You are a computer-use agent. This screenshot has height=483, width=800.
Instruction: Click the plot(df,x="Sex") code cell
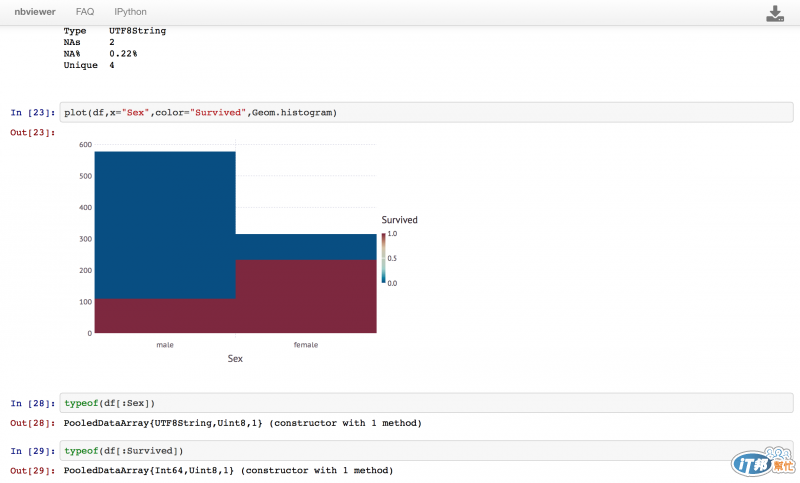[x=426, y=112]
